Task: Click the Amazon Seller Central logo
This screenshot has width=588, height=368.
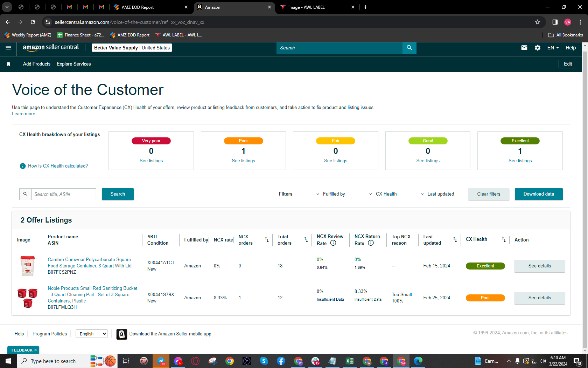Action: click(51, 48)
